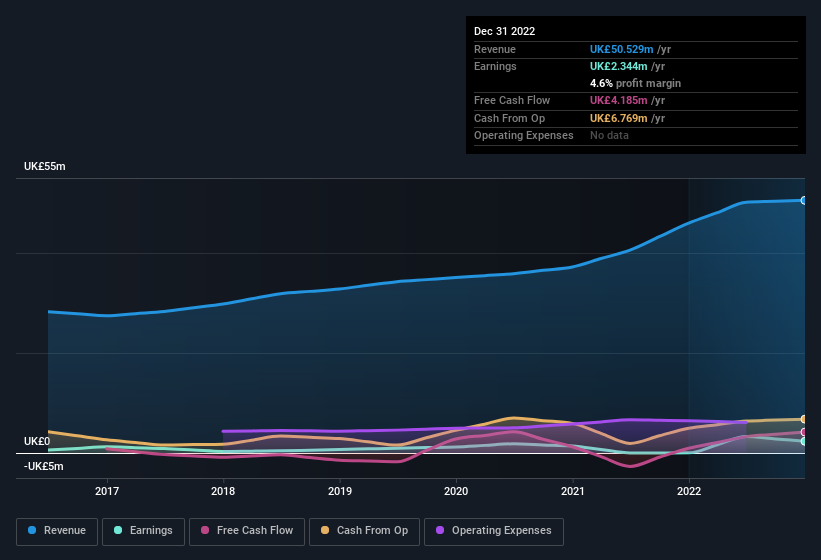Click the Earnings row label in tooltip

point(495,66)
